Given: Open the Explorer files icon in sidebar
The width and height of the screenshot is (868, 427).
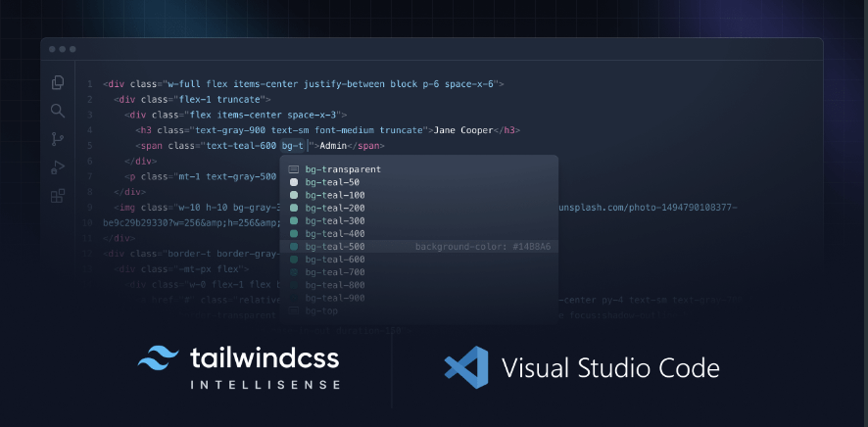Looking at the screenshot, I should [58, 82].
